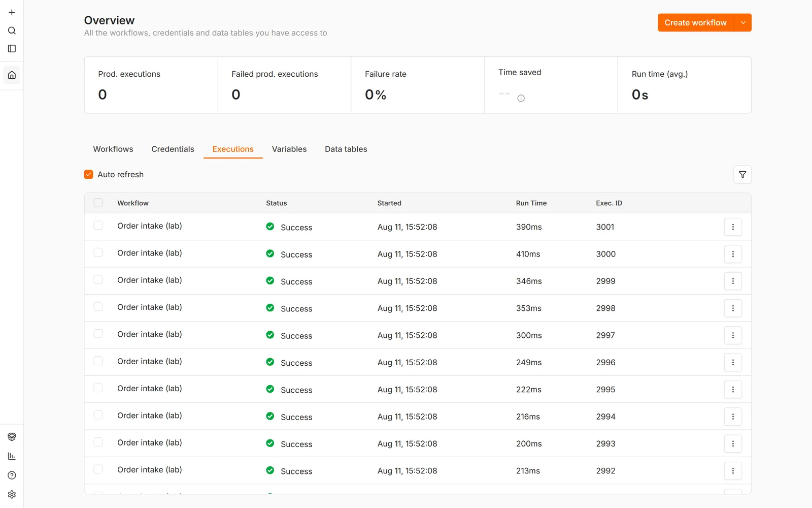Click the Success check icon for execution 2996
This screenshot has width=812, height=508.
click(270, 362)
